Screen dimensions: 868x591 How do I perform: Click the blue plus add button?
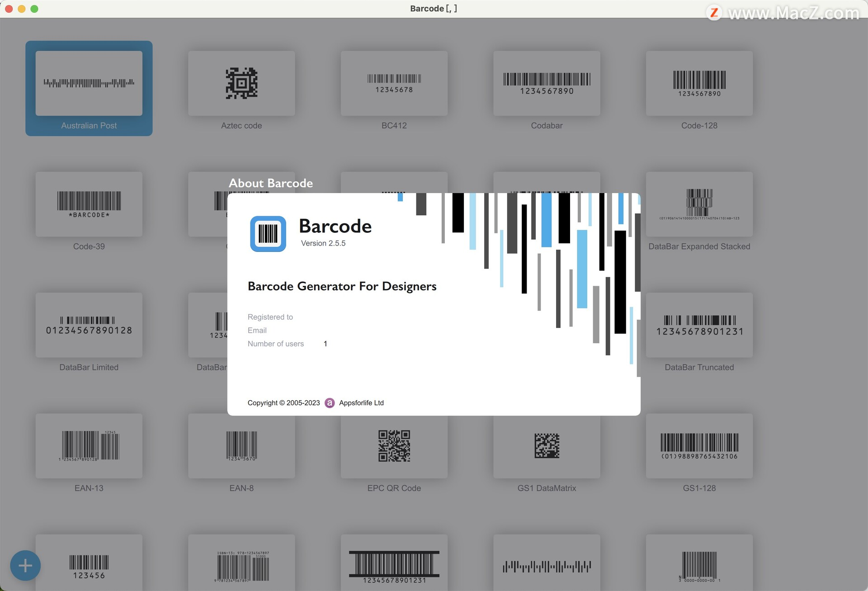[x=25, y=565]
